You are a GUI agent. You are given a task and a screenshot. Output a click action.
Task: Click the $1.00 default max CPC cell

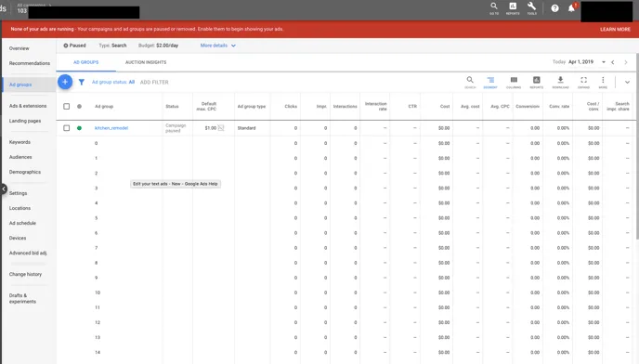click(x=210, y=128)
